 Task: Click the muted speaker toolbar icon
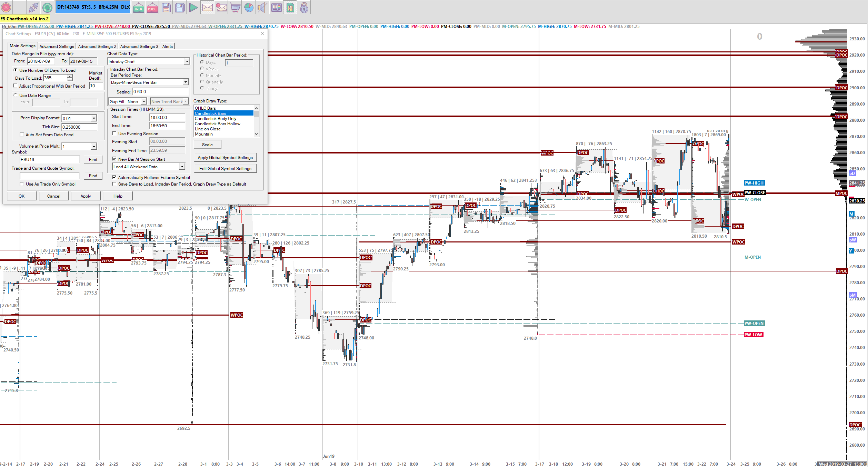[x=262, y=7]
